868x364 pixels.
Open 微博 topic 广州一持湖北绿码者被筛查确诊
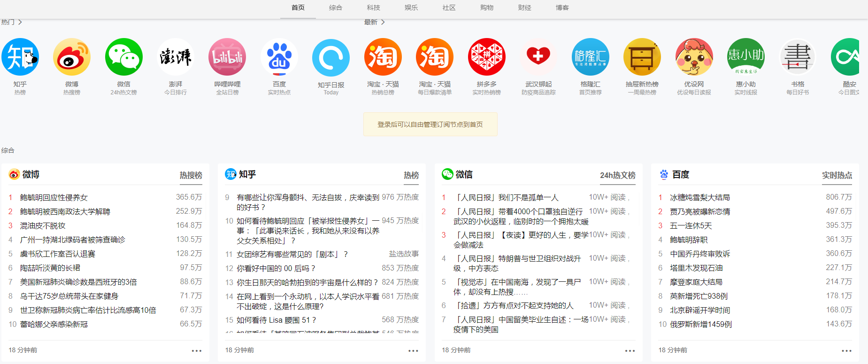click(x=72, y=240)
